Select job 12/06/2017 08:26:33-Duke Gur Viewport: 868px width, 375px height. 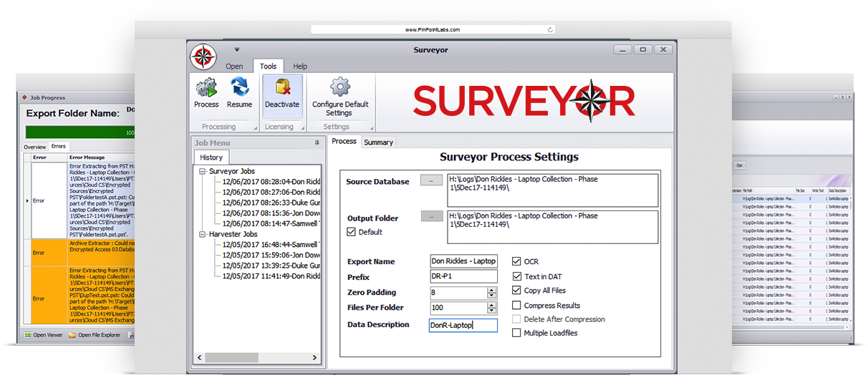271,203
